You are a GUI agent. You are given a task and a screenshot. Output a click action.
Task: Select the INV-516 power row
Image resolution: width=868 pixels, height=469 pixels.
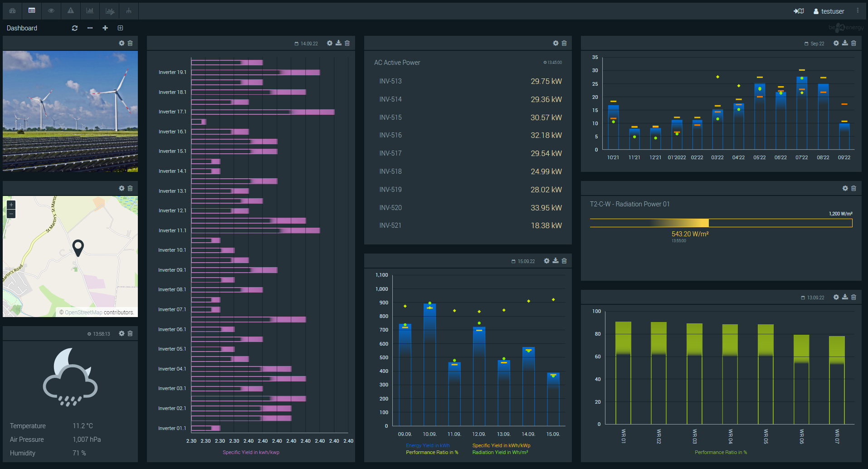coord(470,135)
